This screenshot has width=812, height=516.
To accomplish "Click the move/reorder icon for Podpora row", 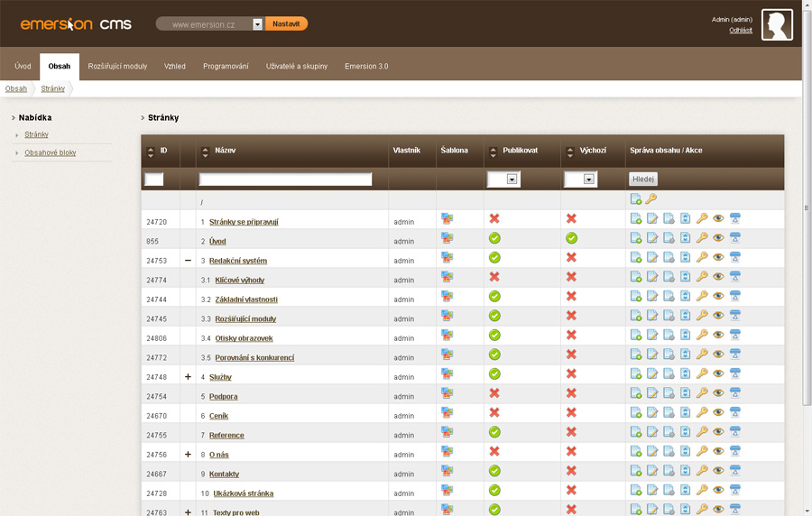I will (x=685, y=393).
